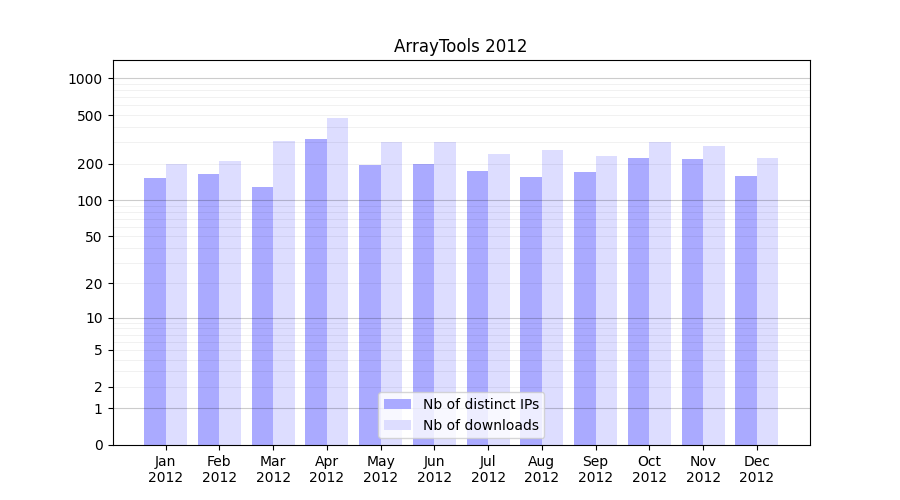Select the 'Nb of downloads' legend label
The height and width of the screenshot is (500, 900).
coord(480,425)
